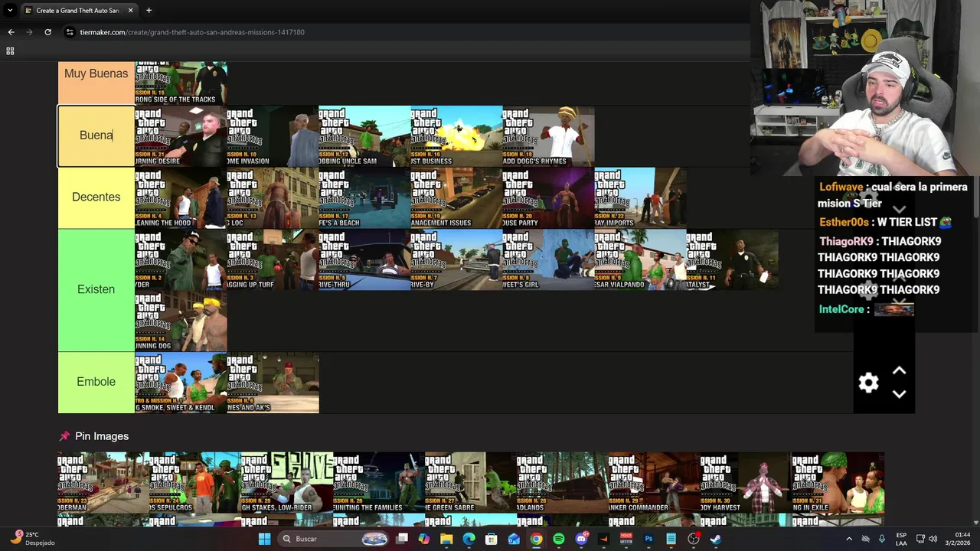The height and width of the screenshot is (551, 980).
Task: Open File Explorer from the taskbar
Action: point(446,539)
